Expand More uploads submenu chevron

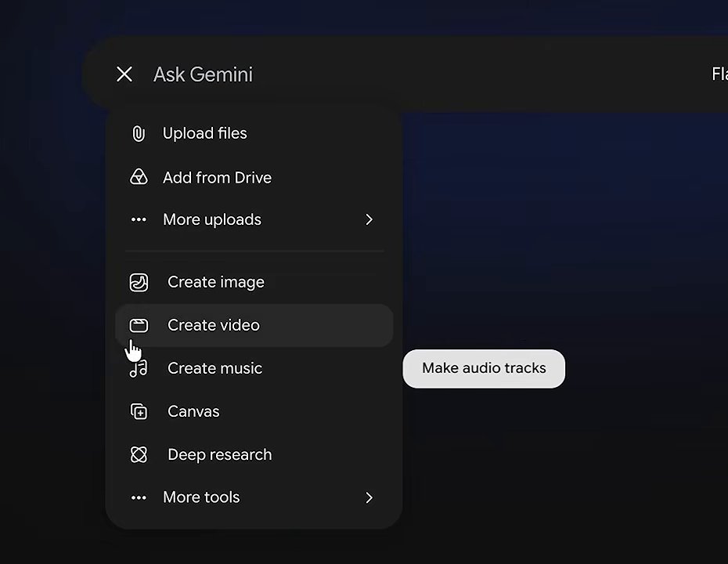click(369, 219)
